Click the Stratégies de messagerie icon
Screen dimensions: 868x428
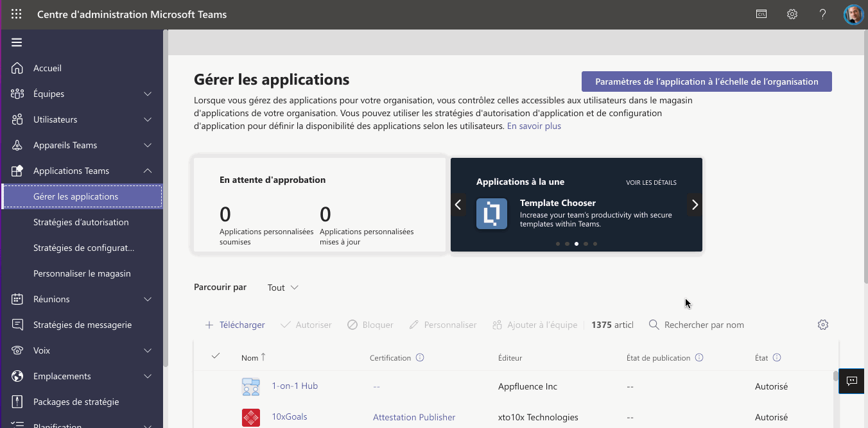click(x=17, y=325)
